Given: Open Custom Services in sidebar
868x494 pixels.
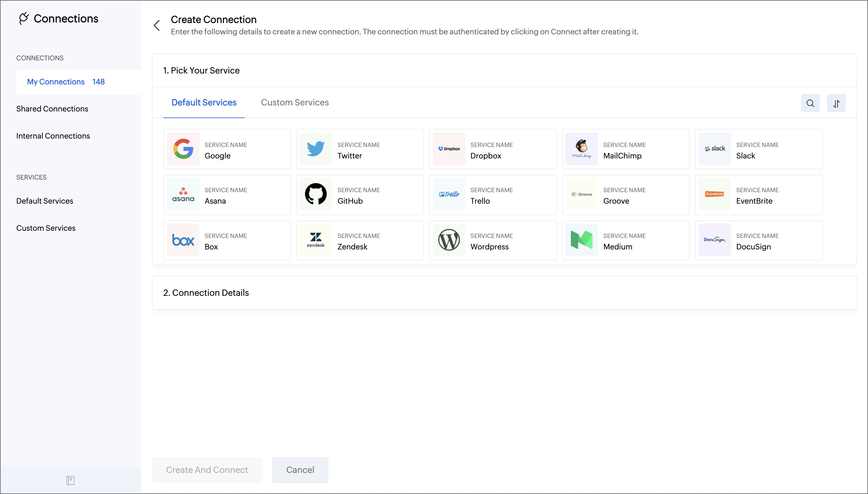Looking at the screenshot, I should [x=46, y=228].
